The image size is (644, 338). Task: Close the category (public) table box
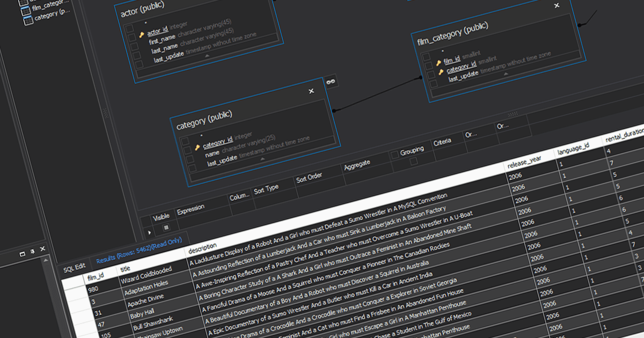tap(311, 91)
